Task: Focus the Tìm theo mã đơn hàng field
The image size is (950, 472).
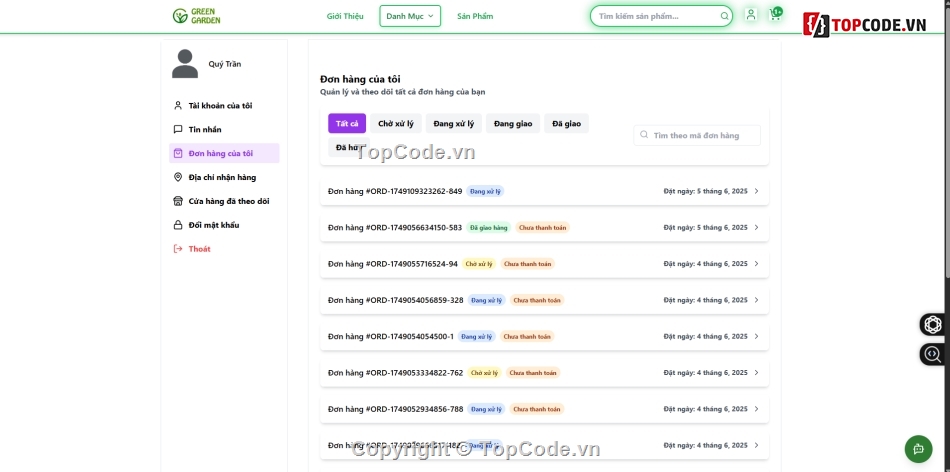Action: [x=697, y=135]
